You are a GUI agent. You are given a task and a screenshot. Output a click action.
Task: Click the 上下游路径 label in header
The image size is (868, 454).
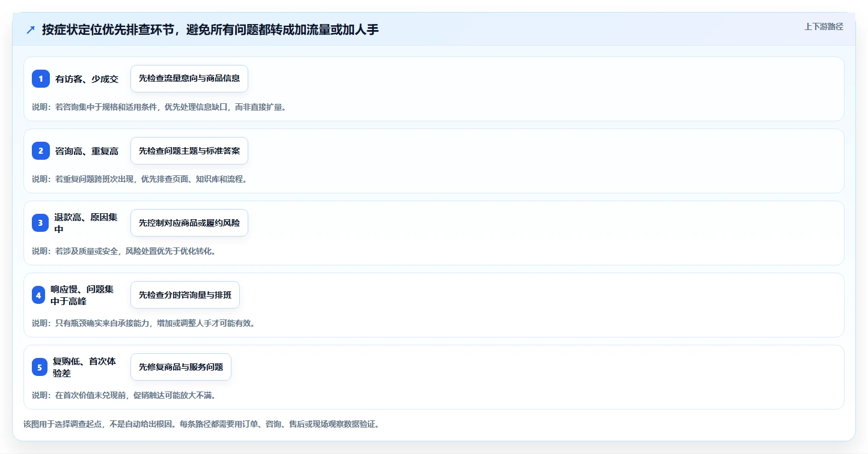824,26
